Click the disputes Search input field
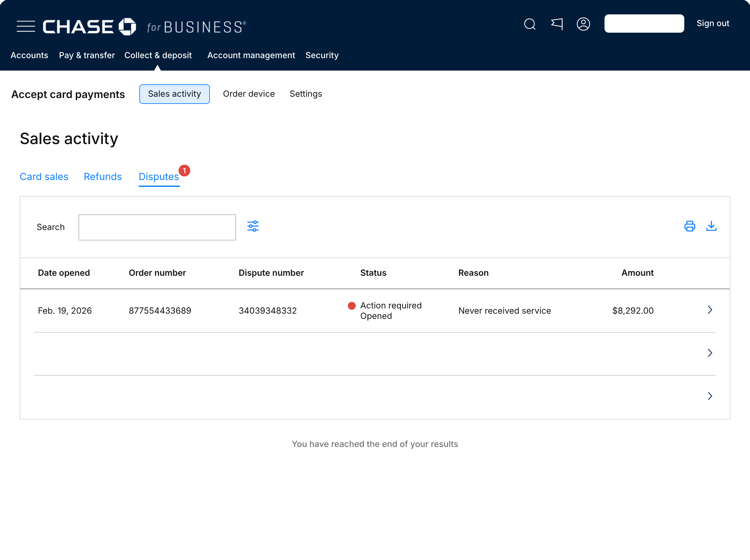 click(157, 227)
